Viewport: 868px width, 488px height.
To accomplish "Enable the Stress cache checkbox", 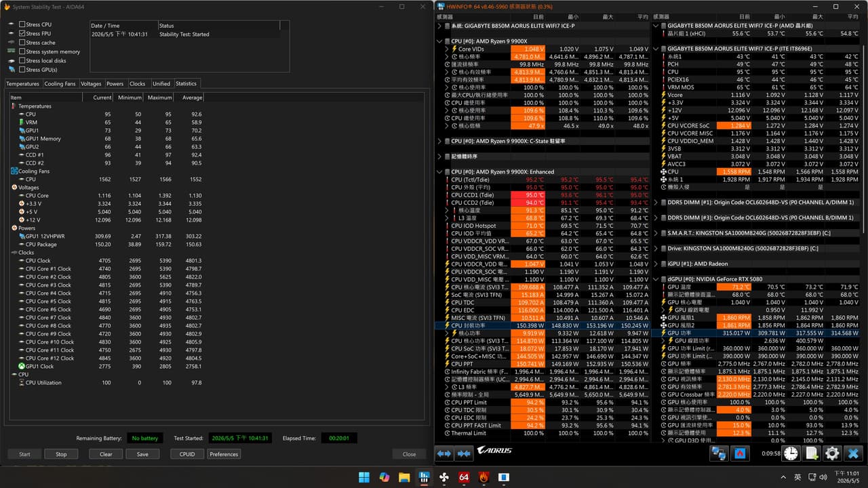I will [22, 42].
